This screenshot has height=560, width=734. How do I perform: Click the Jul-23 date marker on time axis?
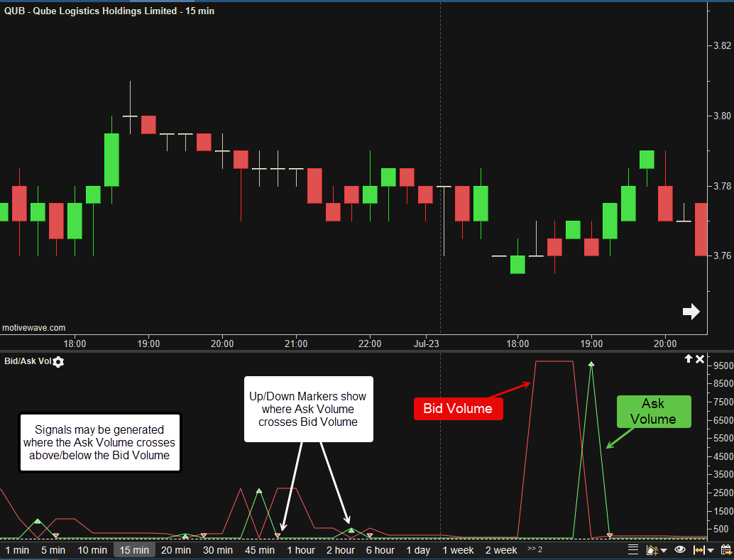click(x=427, y=344)
